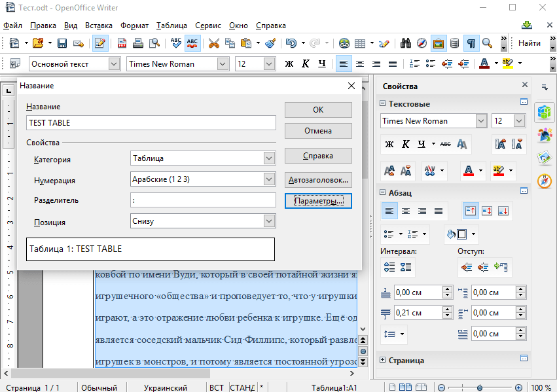Click the zoom slider in status bar
The image size is (557, 392).
480,387
